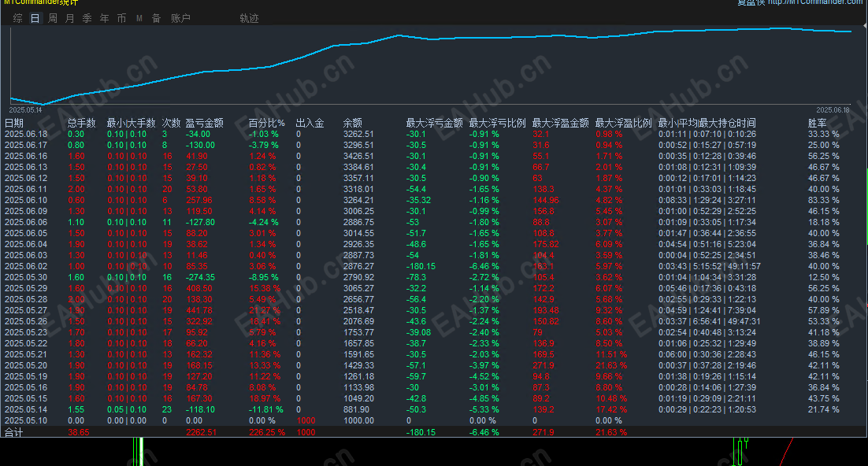This screenshot has width=868, height=466.
Task: Open the 轨迹 trajectory tab
Action: [x=249, y=18]
